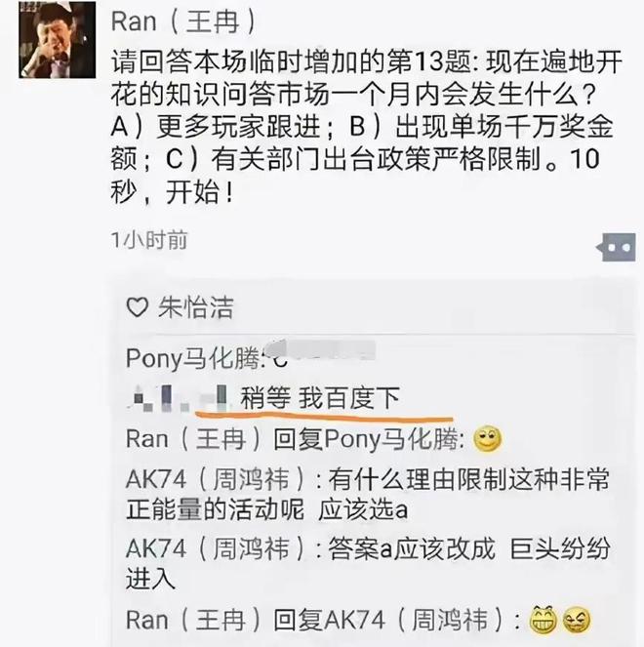Viewport: 644px width, 647px height.
Task: Tap Ran（王冉）name in reply to Pony马化腾
Action: (x=194, y=439)
